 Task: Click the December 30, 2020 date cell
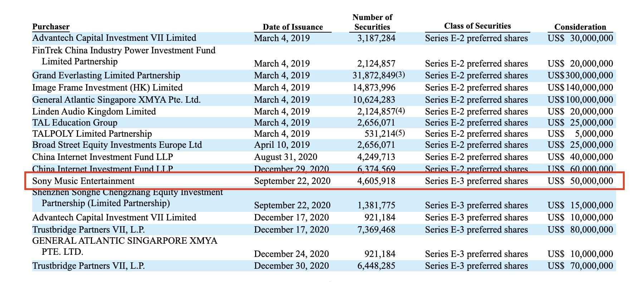(291, 266)
